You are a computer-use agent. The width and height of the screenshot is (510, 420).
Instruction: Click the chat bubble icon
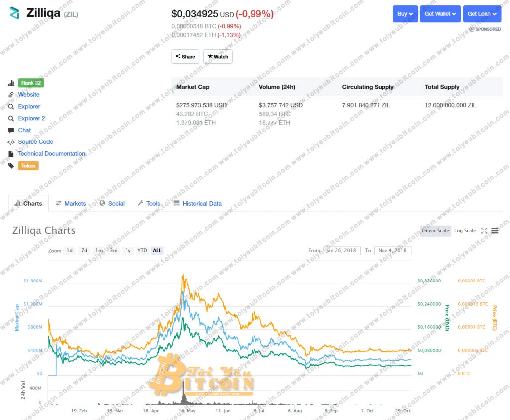(x=11, y=130)
